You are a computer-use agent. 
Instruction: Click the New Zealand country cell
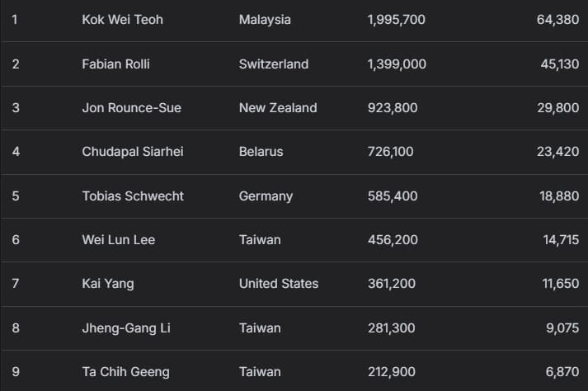tap(278, 108)
